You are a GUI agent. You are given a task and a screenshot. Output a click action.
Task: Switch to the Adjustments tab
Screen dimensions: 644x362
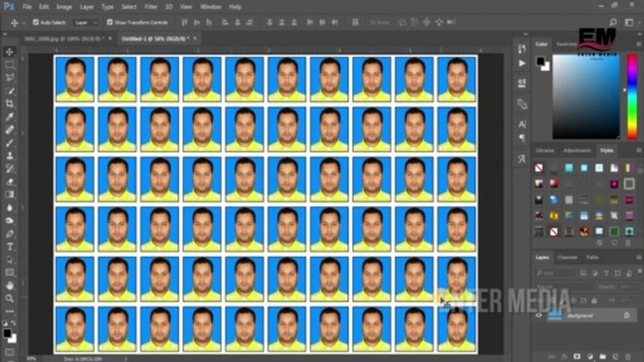tap(577, 150)
